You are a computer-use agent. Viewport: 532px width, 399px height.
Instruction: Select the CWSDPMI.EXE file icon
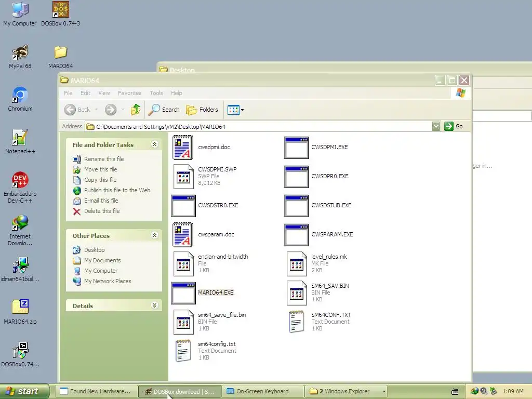point(297,148)
